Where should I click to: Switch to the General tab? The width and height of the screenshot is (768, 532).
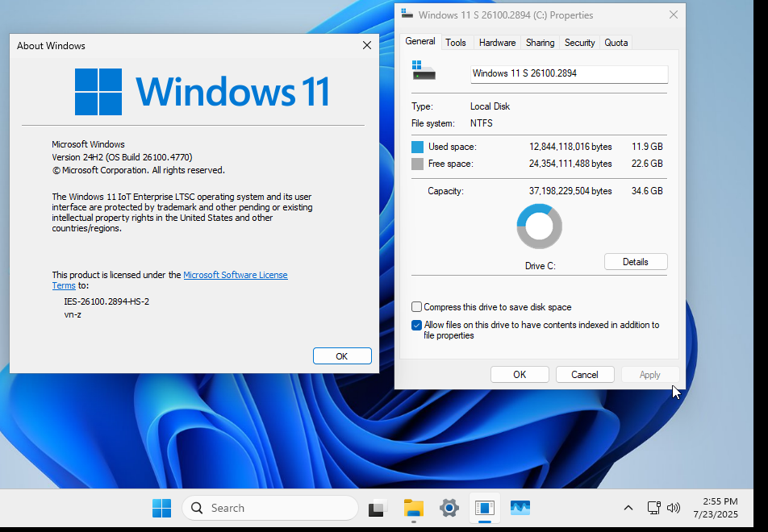(420, 42)
